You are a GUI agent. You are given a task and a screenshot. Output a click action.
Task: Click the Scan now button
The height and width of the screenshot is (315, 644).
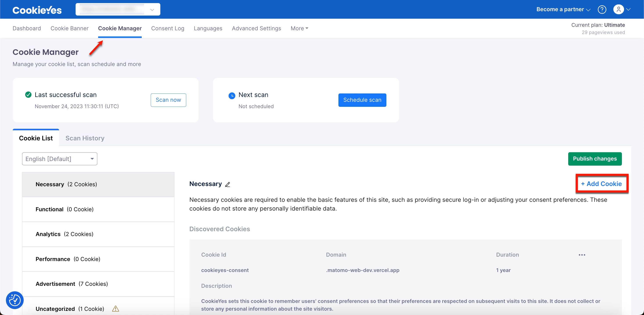(168, 100)
